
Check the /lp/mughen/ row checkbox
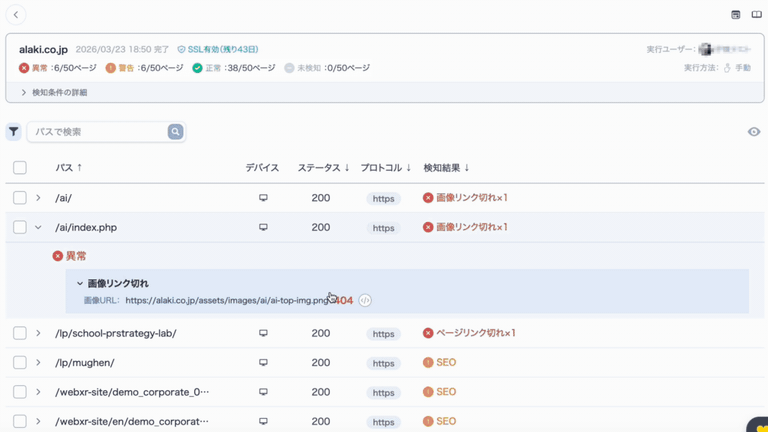click(20, 362)
